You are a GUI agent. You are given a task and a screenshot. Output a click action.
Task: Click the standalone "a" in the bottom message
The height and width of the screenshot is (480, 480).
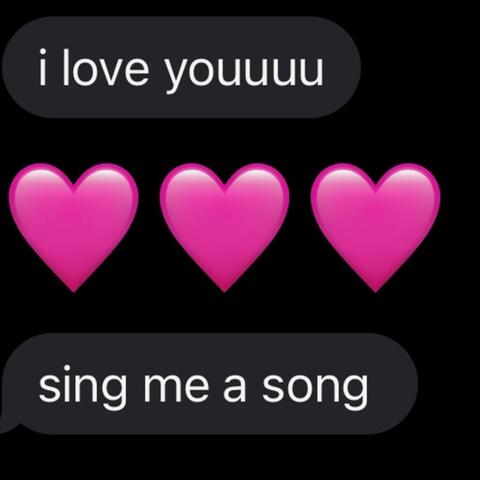coord(234,386)
